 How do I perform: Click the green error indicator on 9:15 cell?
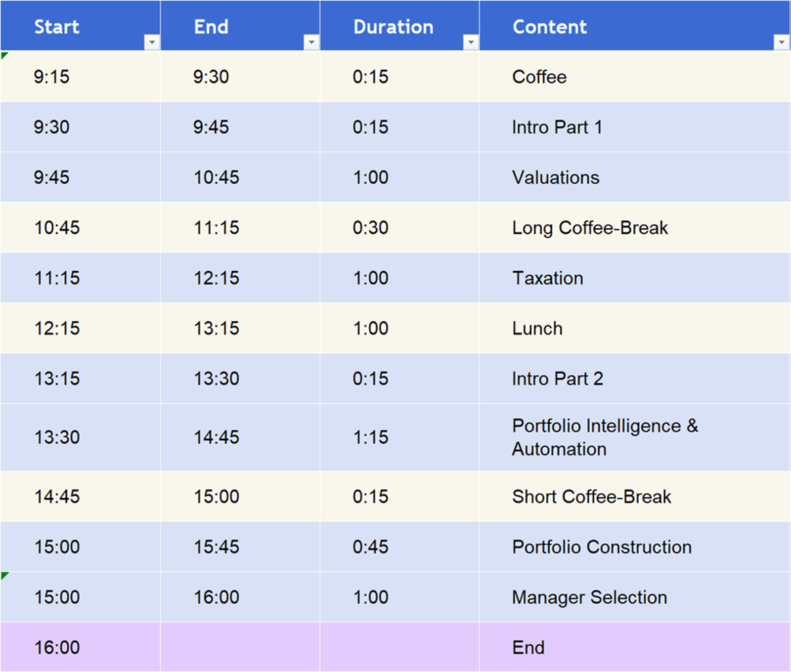click(4, 55)
